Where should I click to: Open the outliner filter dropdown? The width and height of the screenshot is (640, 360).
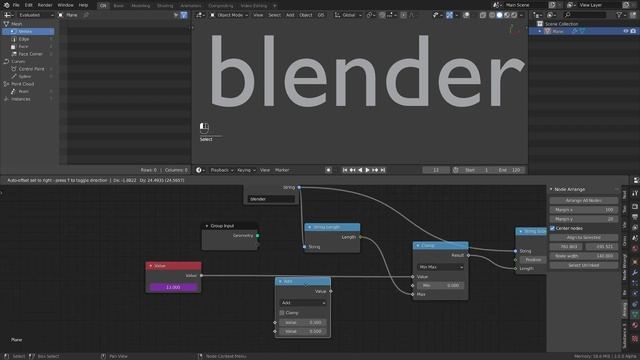tap(621, 15)
